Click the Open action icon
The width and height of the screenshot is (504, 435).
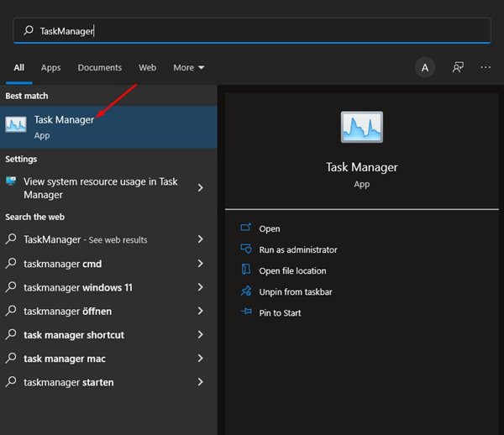(246, 228)
